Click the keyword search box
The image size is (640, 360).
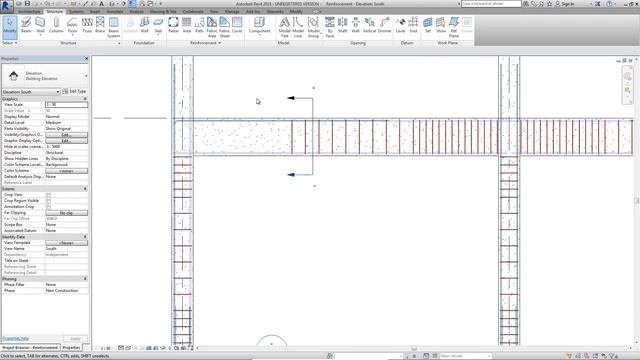[x=491, y=4]
